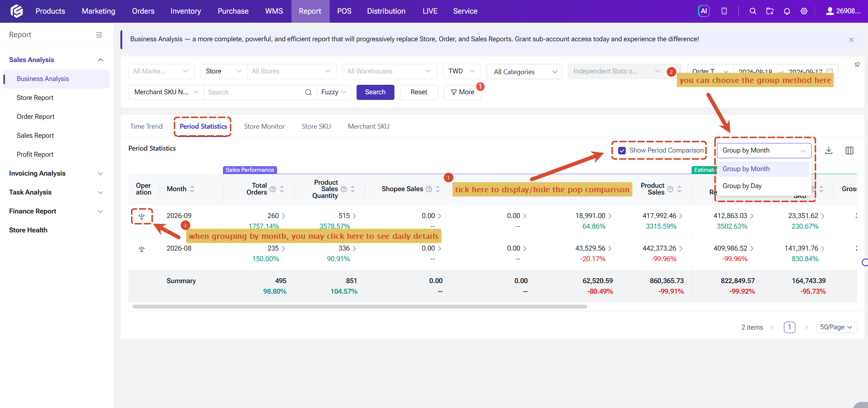The width and height of the screenshot is (868, 408).
Task: Open the Fuzzy match dropdown
Action: [x=334, y=92]
